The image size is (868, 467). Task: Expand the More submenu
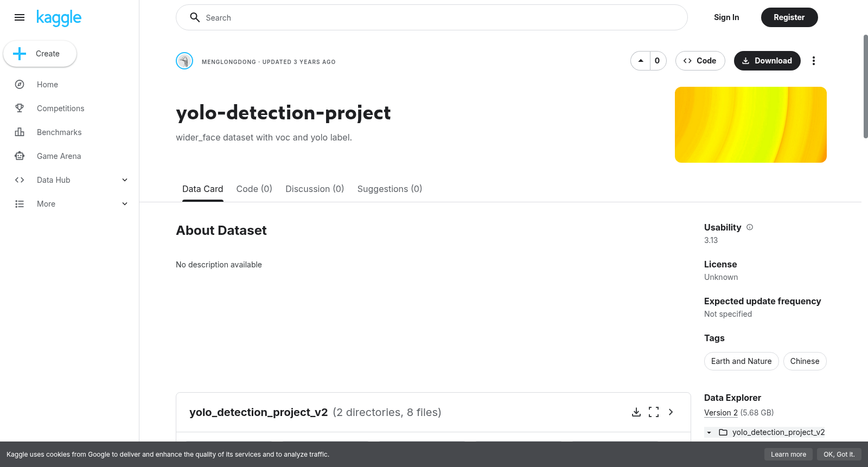125,204
